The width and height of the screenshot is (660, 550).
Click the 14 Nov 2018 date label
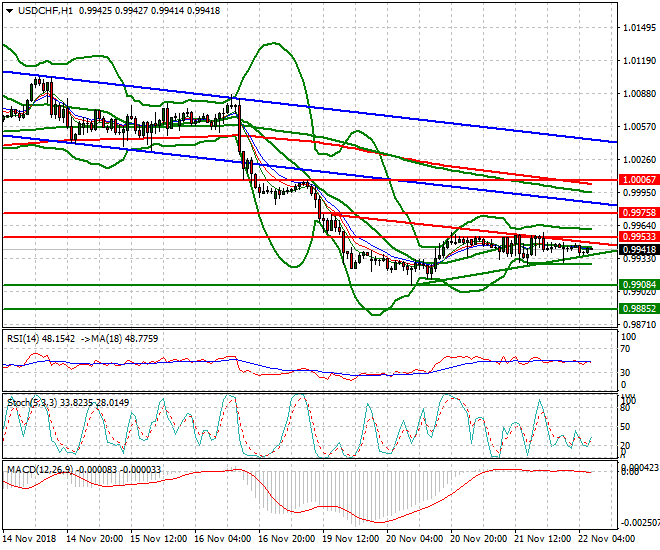point(30,539)
